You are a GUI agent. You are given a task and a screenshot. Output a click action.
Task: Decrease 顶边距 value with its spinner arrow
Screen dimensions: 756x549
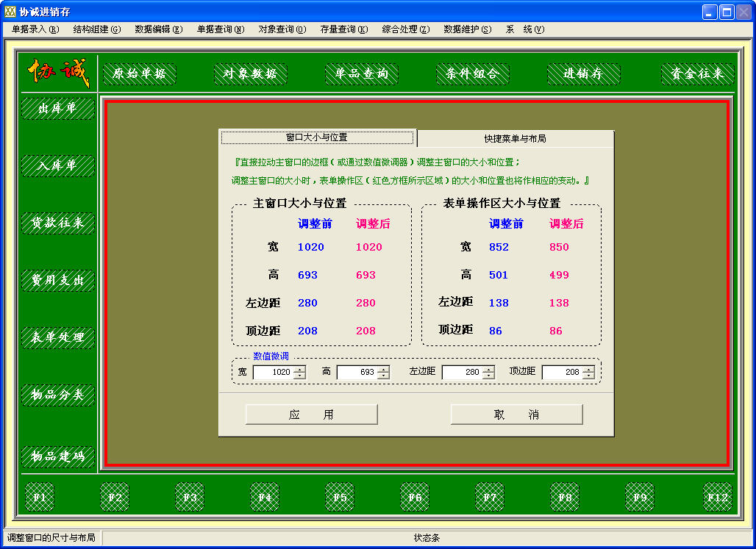pyautogui.click(x=588, y=375)
